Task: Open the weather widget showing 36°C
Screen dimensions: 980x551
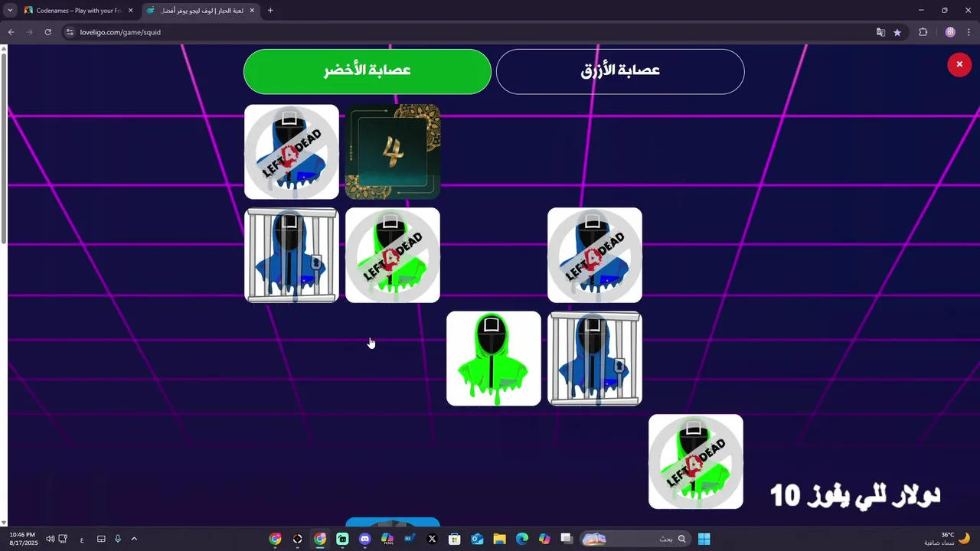Action: (949, 539)
